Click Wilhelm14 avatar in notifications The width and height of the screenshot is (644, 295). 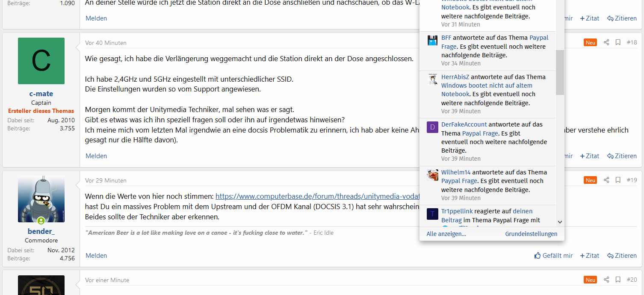coord(432,175)
